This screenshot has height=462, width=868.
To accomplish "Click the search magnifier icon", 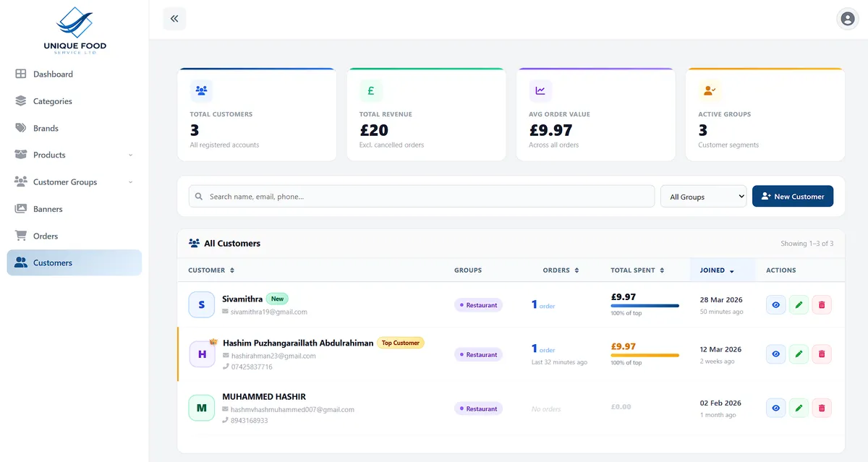I will (199, 197).
